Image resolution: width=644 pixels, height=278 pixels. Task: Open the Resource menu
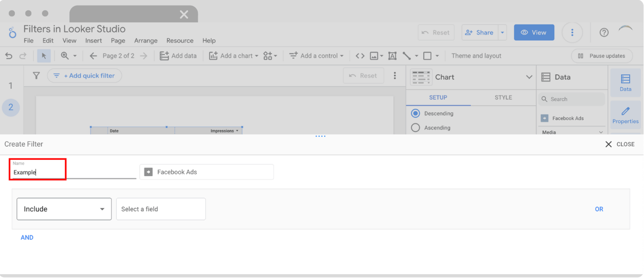pos(180,41)
